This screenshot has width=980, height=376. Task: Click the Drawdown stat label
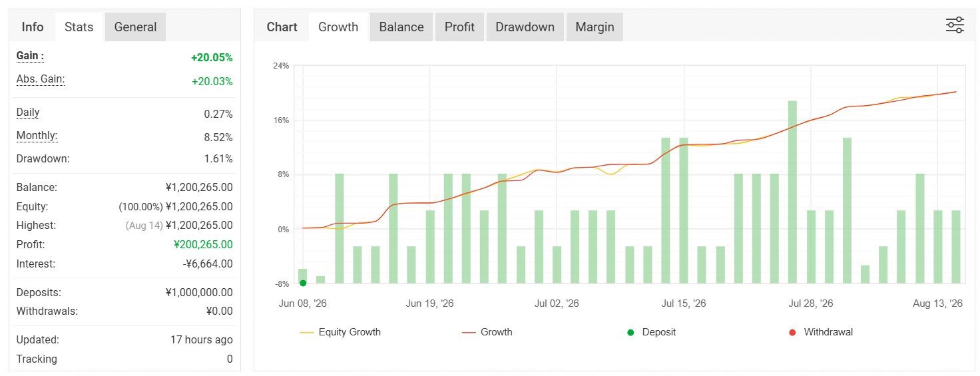(43, 159)
